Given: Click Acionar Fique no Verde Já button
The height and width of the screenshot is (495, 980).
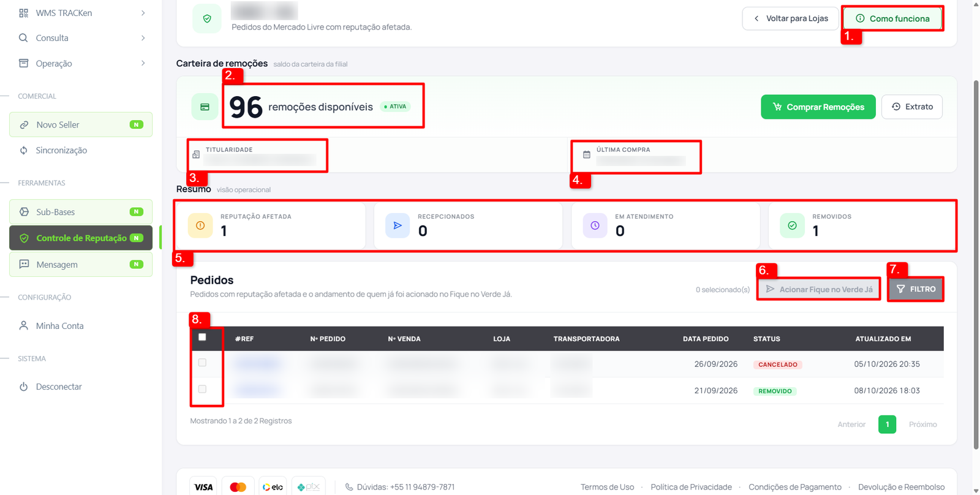Looking at the screenshot, I should 819,289.
